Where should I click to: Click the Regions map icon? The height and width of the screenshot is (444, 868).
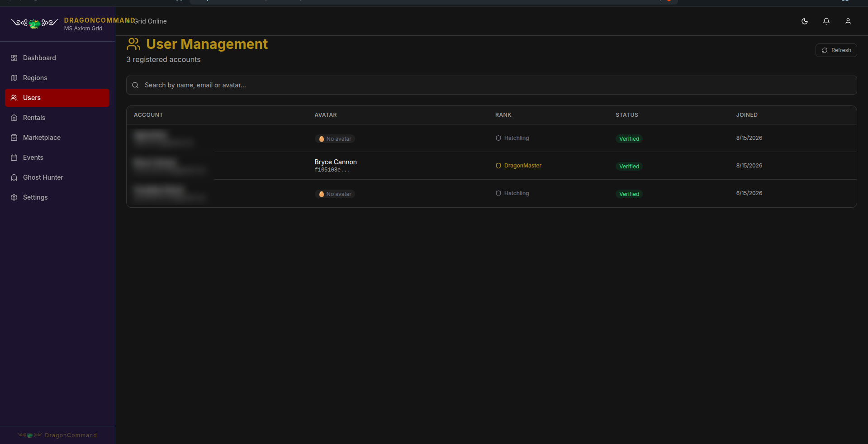pyautogui.click(x=14, y=78)
